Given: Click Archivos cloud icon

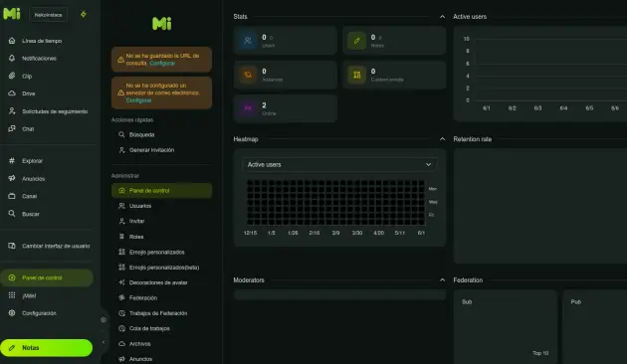Looking at the screenshot, I should pyautogui.click(x=122, y=344).
